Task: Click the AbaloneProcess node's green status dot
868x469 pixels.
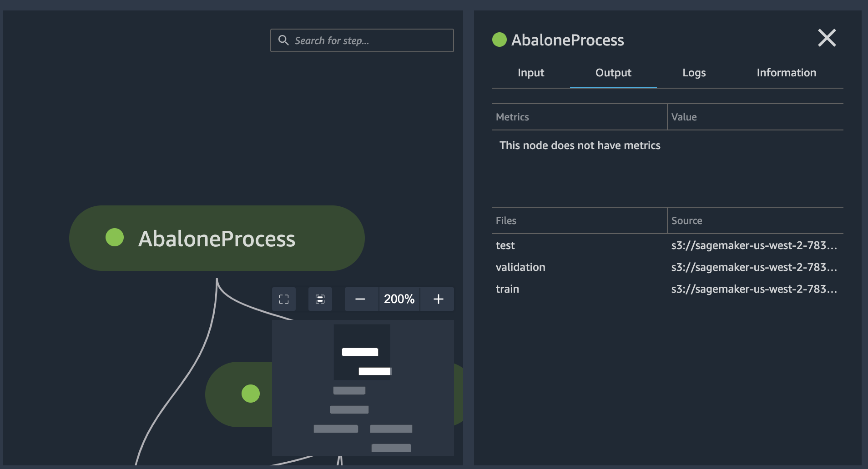Action: coord(115,237)
